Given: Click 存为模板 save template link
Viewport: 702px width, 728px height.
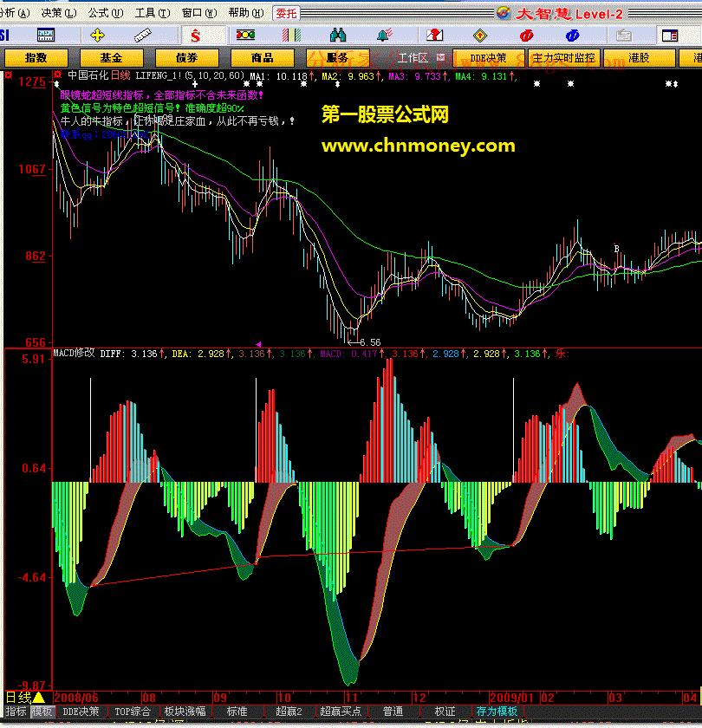Looking at the screenshot, I should [497, 712].
